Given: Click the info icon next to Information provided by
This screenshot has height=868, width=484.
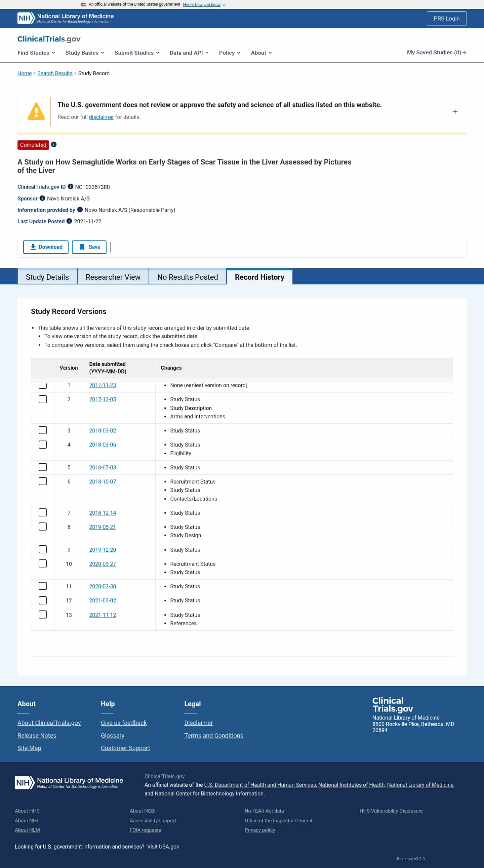Looking at the screenshot, I should pos(80,210).
